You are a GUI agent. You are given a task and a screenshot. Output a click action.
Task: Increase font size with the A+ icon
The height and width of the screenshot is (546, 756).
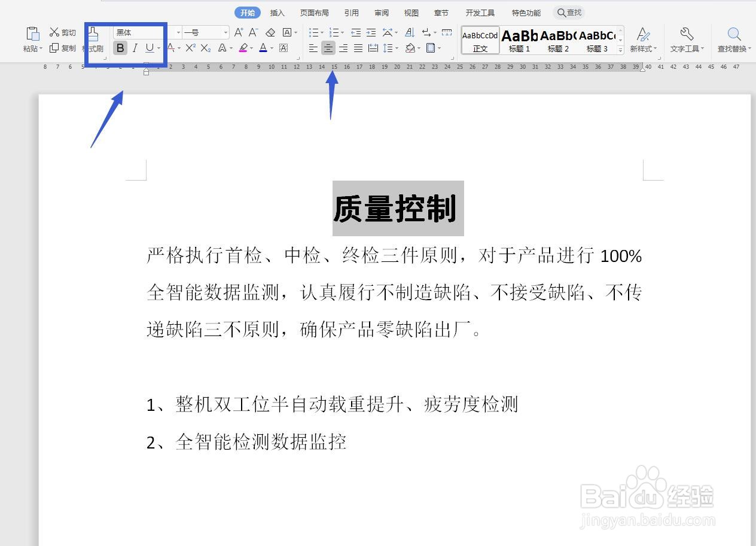pyautogui.click(x=239, y=32)
